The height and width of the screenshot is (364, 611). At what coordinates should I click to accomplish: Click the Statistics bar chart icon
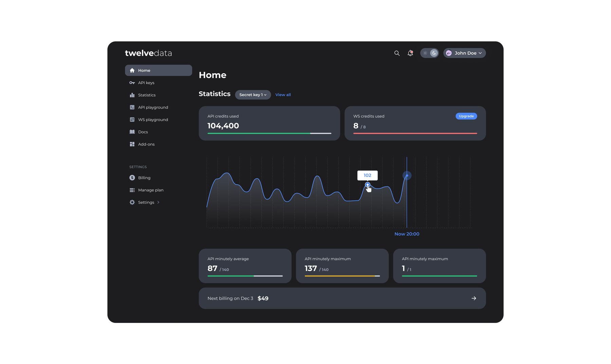tap(132, 95)
